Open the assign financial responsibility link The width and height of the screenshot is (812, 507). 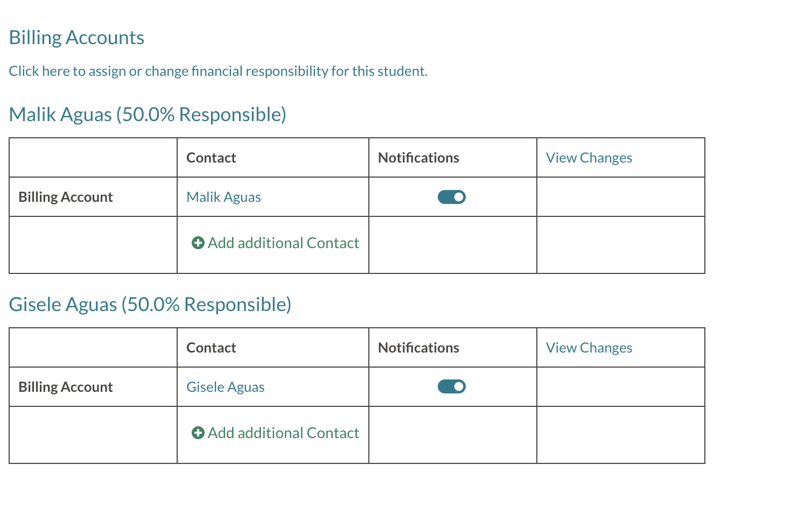(x=218, y=71)
